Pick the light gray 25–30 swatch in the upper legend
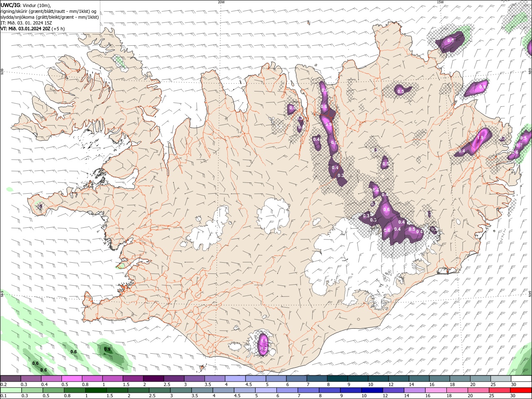Image resolution: width=532 pixels, height=399 pixels. point(500,379)
